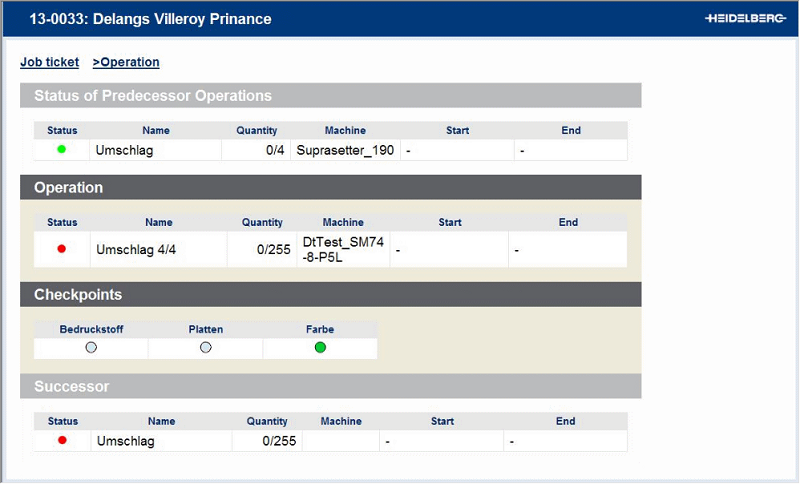The height and width of the screenshot is (484, 800).
Task: Click the Heidelberg logo in header
Action: (744, 19)
